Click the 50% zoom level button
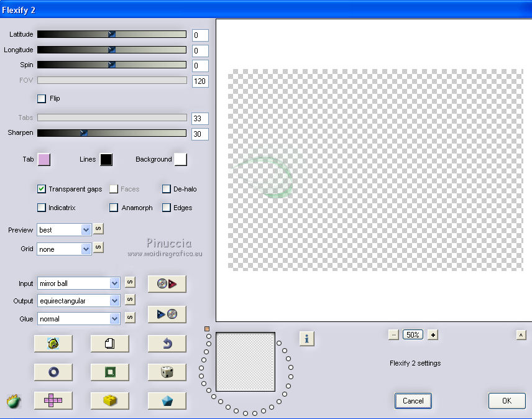Image resolution: width=532 pixels, height=419 pixels. 413,335
